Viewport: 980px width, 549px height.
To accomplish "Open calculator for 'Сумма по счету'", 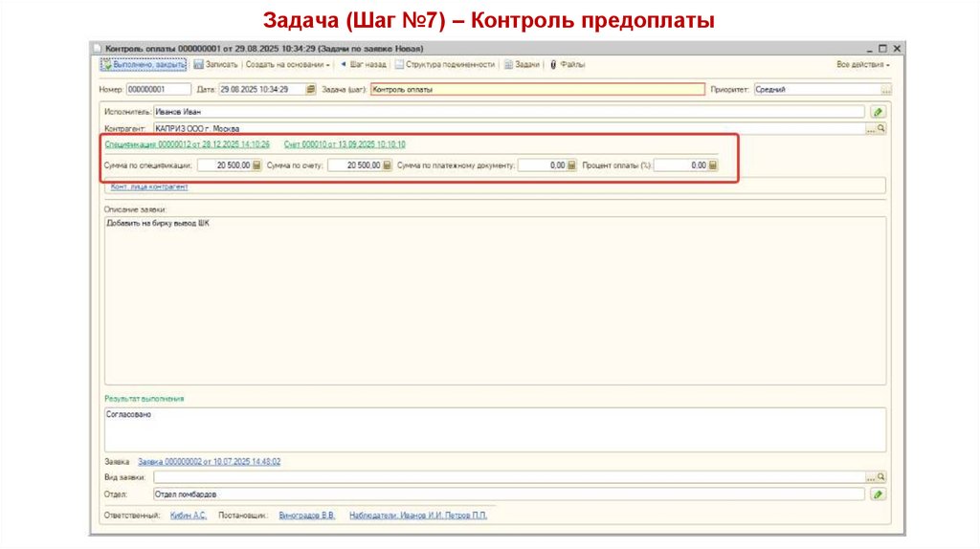I will click(x=387, y=165).
